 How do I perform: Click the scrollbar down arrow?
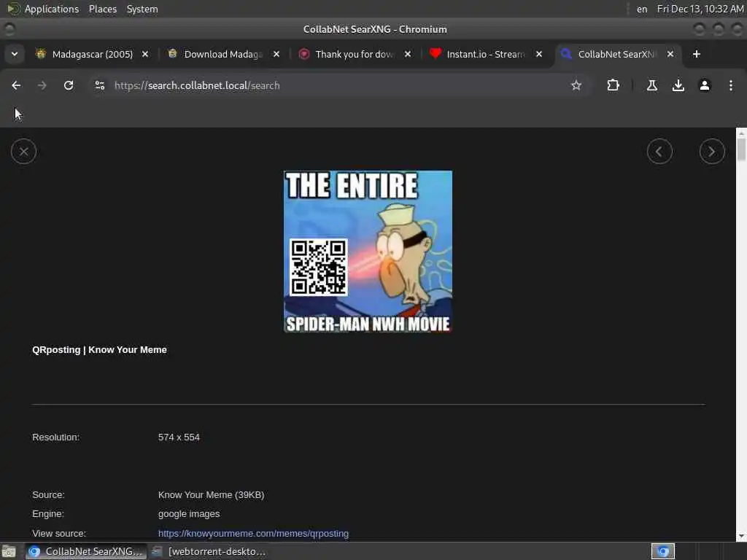pyautogui.click(x=741, y=536)
